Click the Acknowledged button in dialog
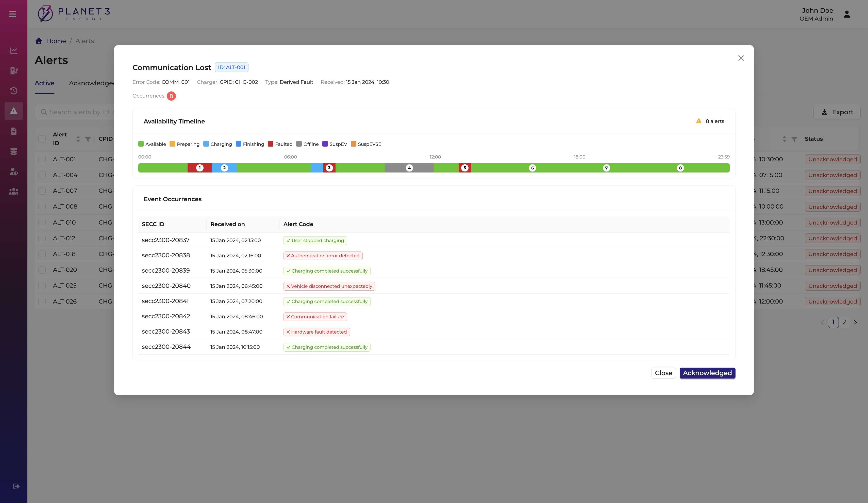868x503 pixels. pos(707,373)
